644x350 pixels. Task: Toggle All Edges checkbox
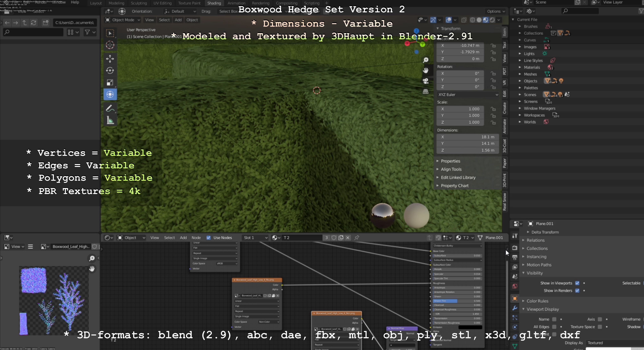(554, 327)
